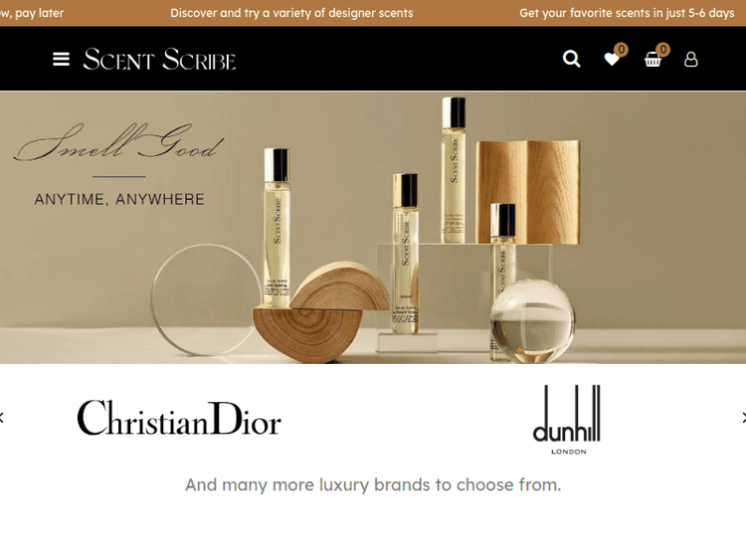The height and width of the screenshot is (560, 746).
Task: Click the Scent Scribe logo
Action: tap(159, 59)
